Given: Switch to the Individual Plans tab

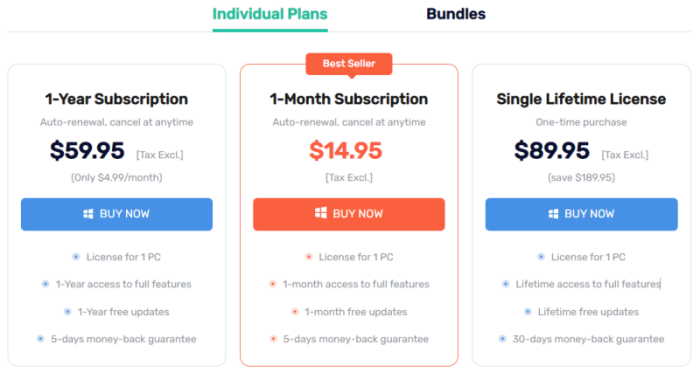Looking at the screenshot, I should coord(270,14).
